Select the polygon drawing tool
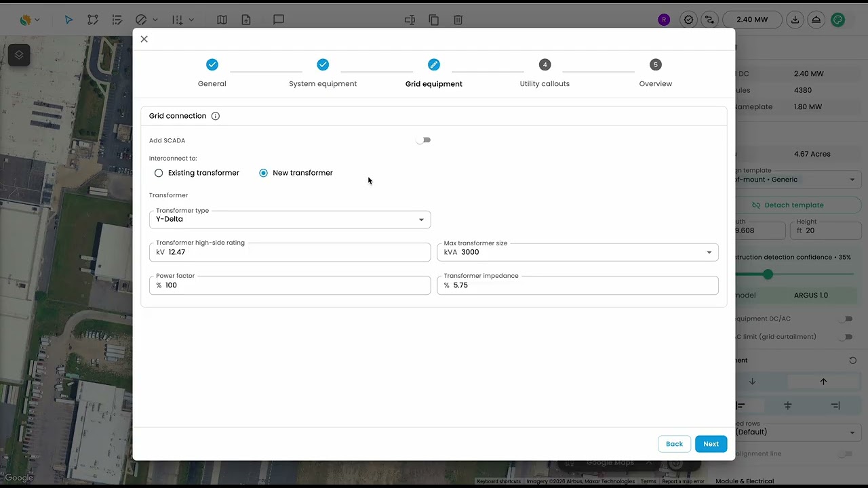The image size is (868, 488). [93, 20]
